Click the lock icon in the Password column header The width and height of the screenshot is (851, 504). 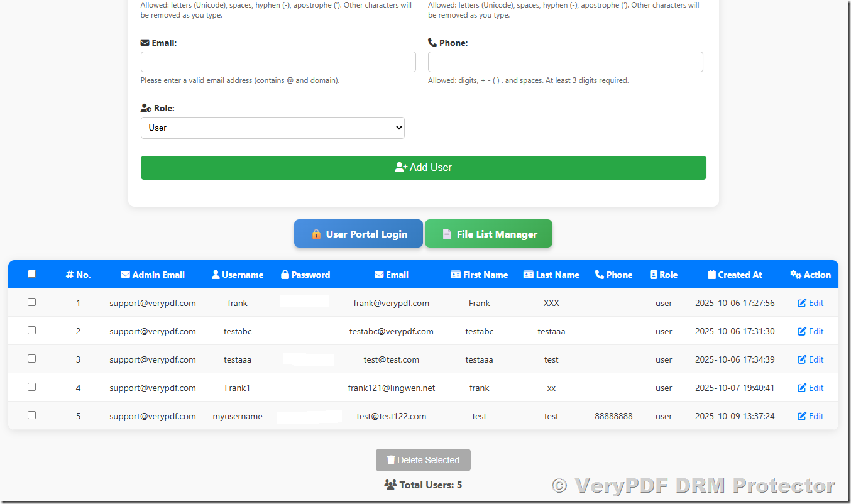285,274
